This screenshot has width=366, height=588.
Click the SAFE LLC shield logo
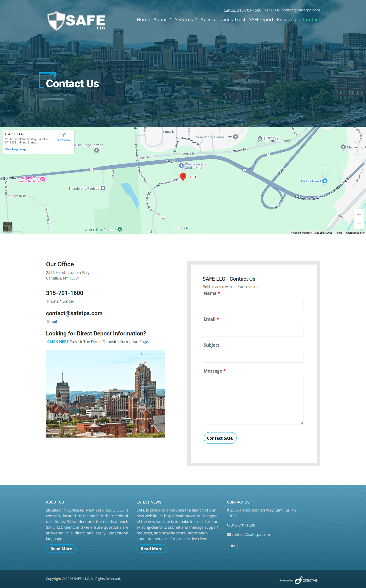coord(56,21)
